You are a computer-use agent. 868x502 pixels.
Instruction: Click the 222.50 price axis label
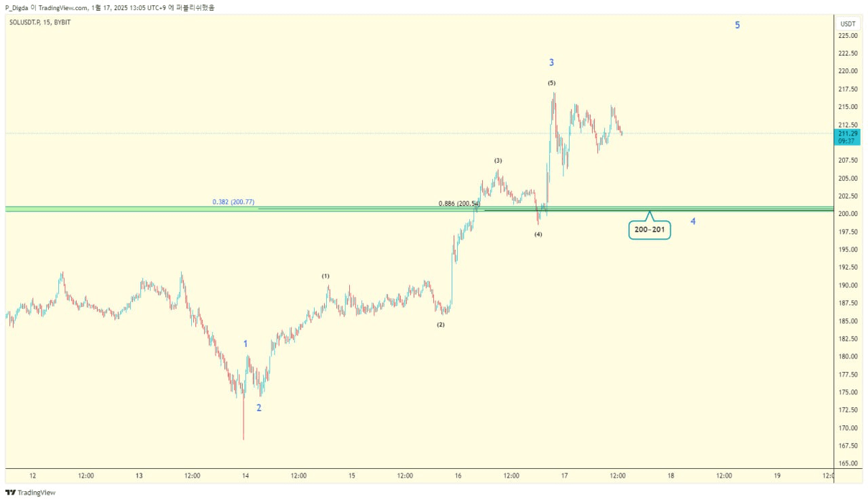(x=848, y=53)
